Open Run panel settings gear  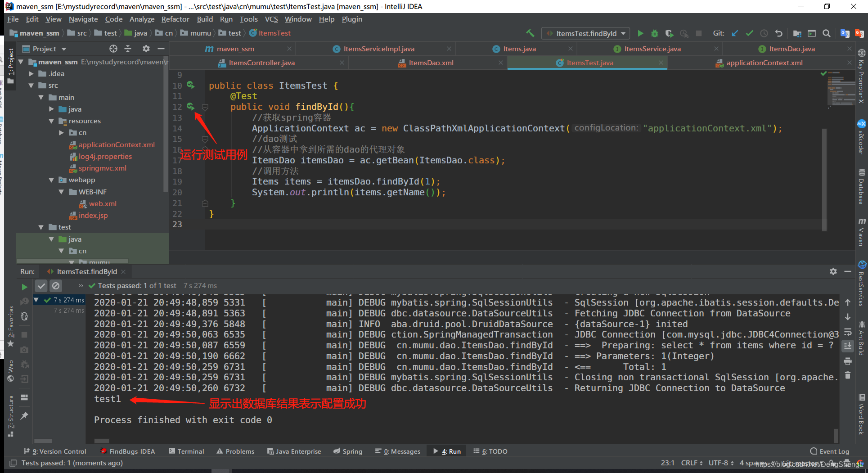[833, 271]
